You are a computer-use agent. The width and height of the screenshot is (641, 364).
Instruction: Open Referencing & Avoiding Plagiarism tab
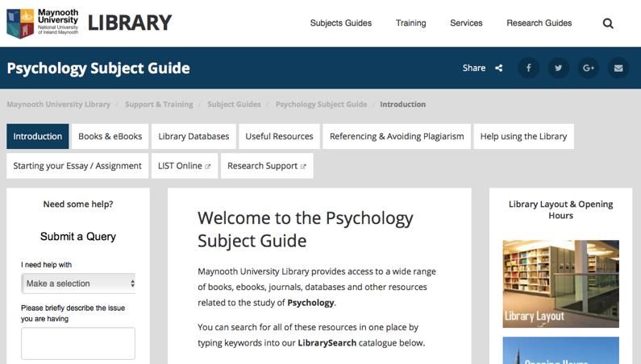(x=397, y=136)
